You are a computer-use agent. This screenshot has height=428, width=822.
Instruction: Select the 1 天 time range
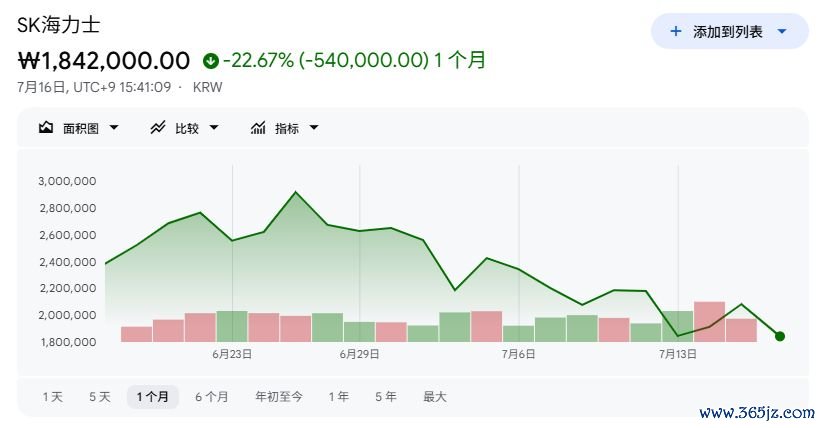coord(53,397)
